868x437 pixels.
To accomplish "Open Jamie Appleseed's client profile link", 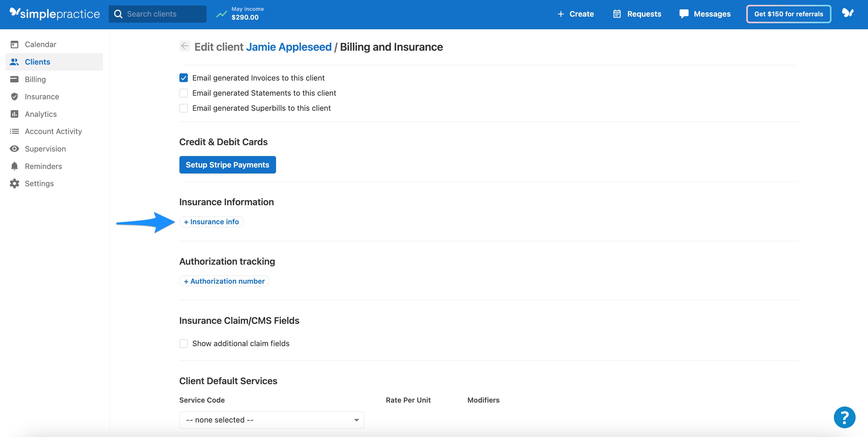I will coord(288,47).
